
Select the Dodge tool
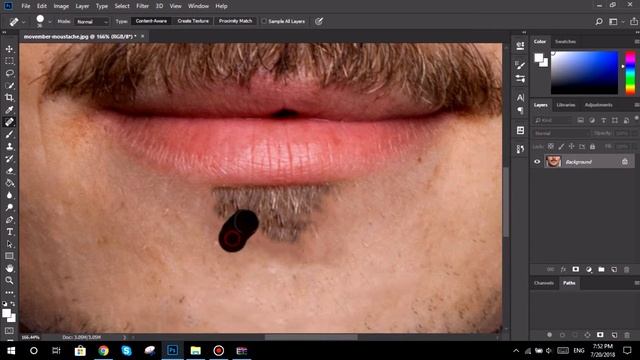[x=9, y=207]
